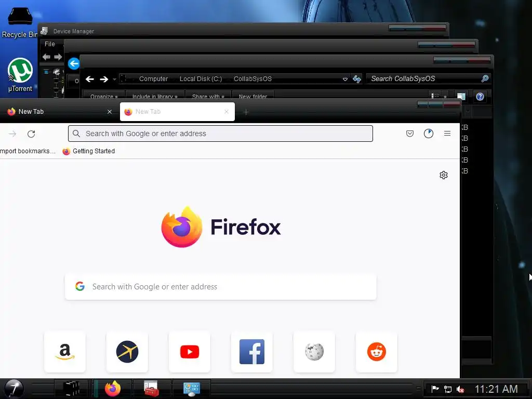
Task: Open a new Firefox tab with plus
Action: coord(246,112)
